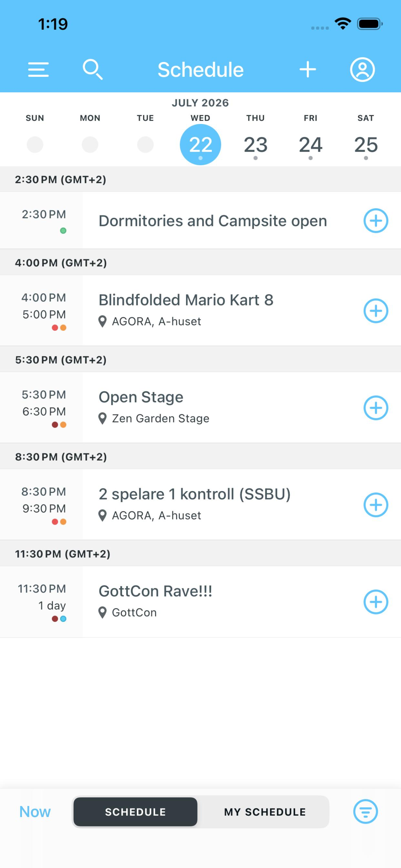Screen dimensions: 401x868
Task: Tap the plus icon in header
Action: pos(308,69)
